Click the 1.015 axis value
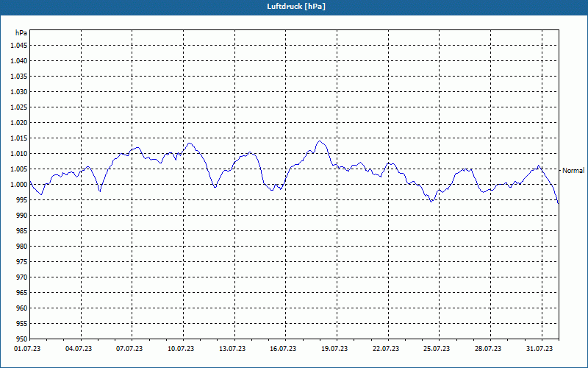 point(19,138)
